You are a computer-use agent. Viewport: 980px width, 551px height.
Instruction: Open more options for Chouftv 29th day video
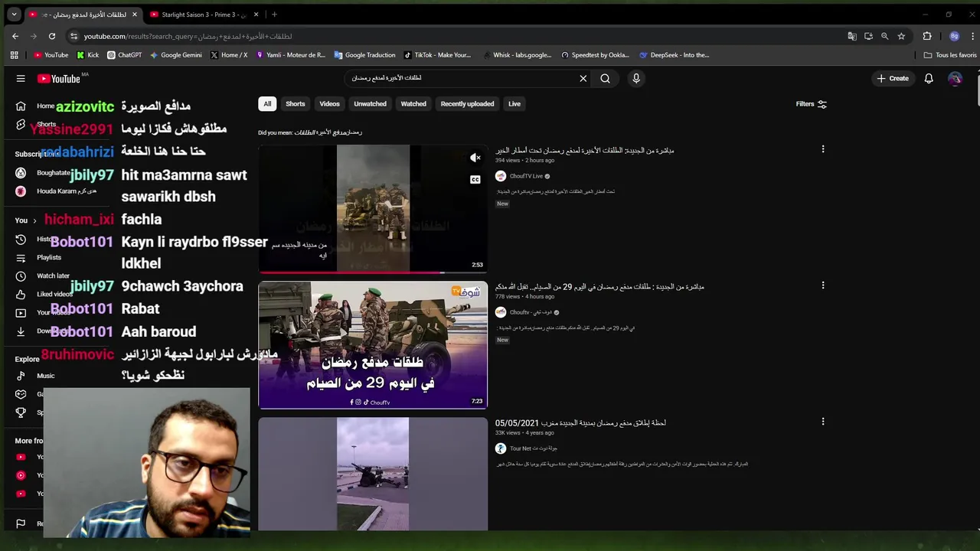823,285
